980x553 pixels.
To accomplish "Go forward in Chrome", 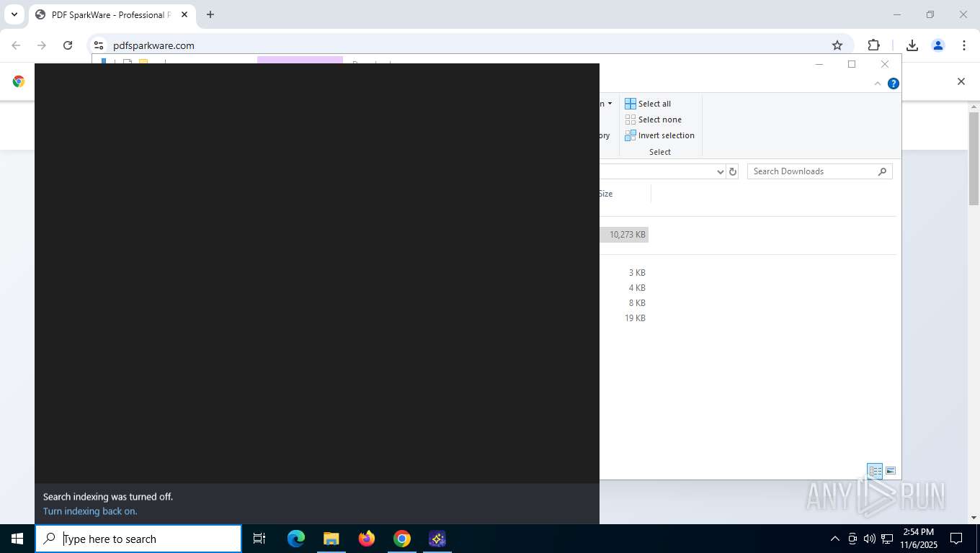I will [x=42, y=45].
